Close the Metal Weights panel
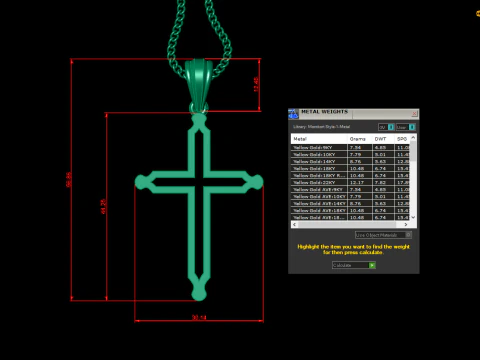This screenshot has width=480, height=360. pyautogui.click(x=414, y=114)
